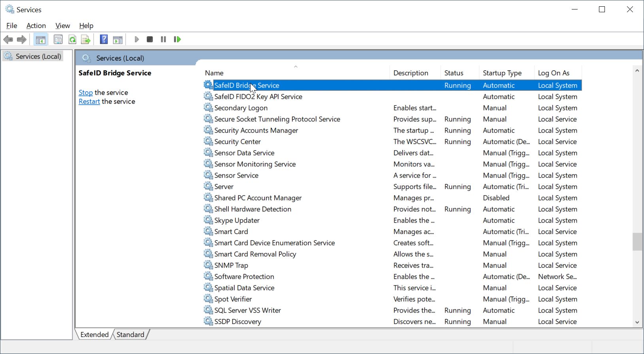The image size is (644, 354).
Task: Click the scroll down arrow in services list
Action: pos(637,322)
